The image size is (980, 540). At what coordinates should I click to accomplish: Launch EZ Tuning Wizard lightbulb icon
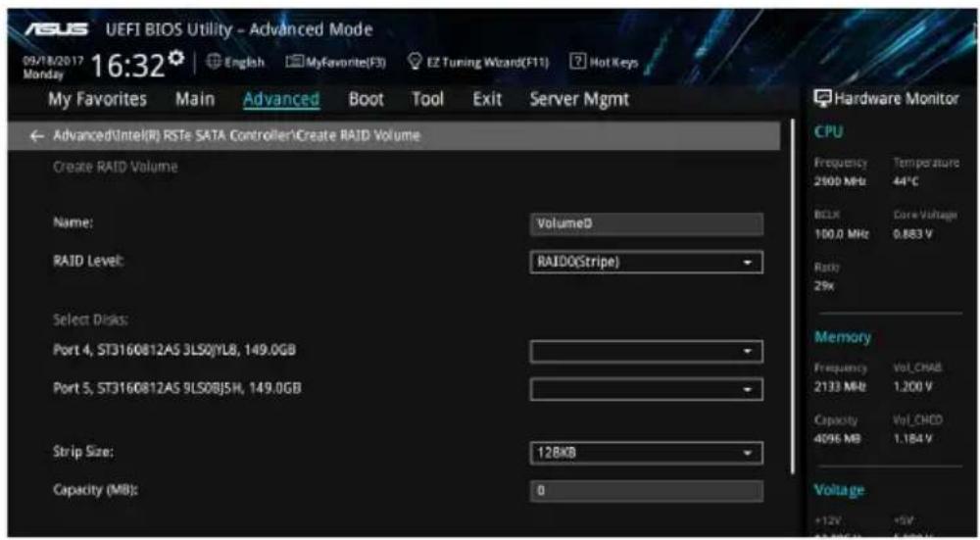pos(414,62)
